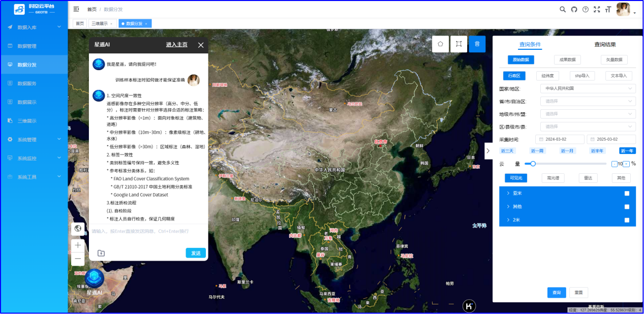Check the 其他 resolution checkbox
This screenshot has height=314, width=644.
(x=627, y=207)
